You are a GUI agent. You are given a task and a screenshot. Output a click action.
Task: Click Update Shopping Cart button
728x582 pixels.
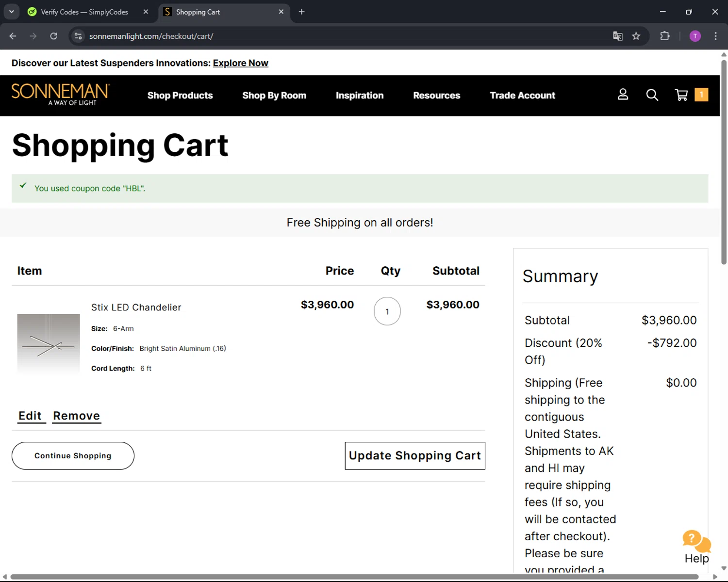click(415, 456)
